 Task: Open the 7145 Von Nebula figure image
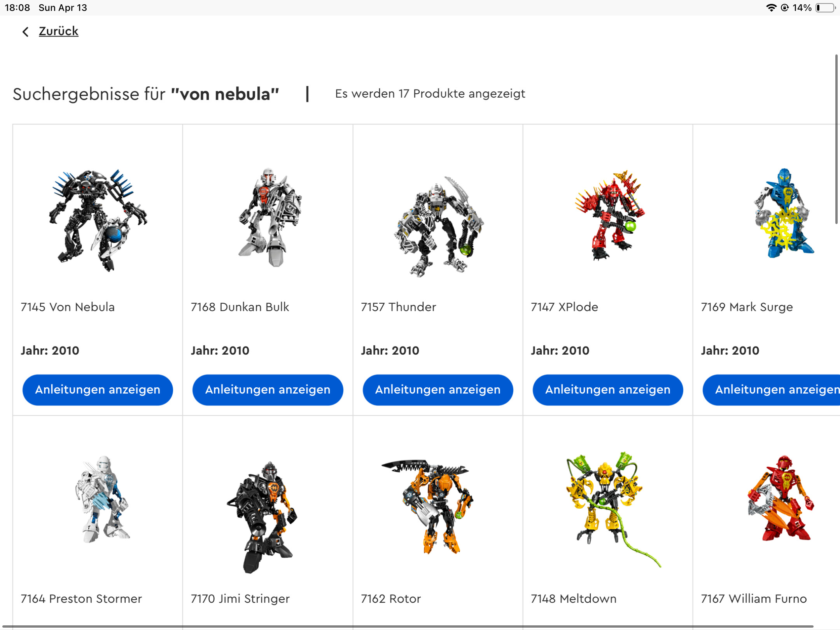tap(98, 220)
